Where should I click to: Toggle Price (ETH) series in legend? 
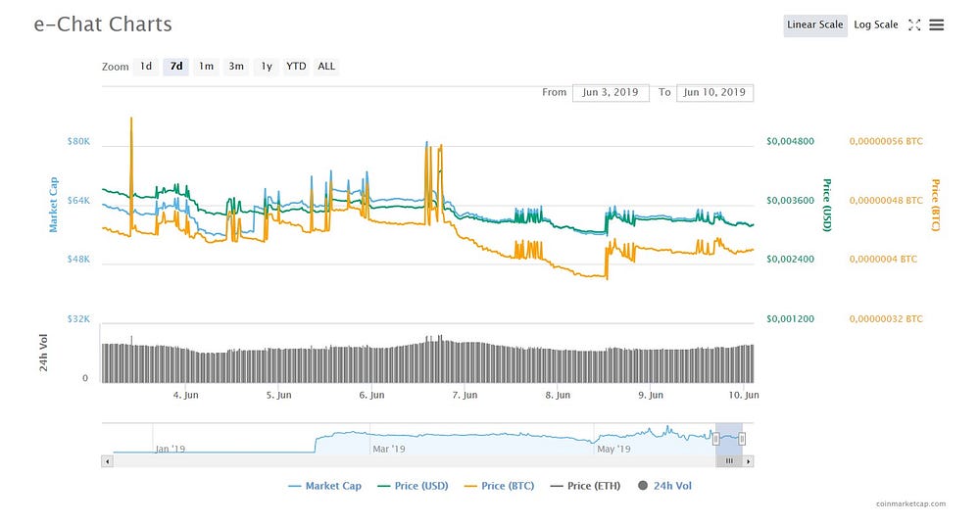585,486
